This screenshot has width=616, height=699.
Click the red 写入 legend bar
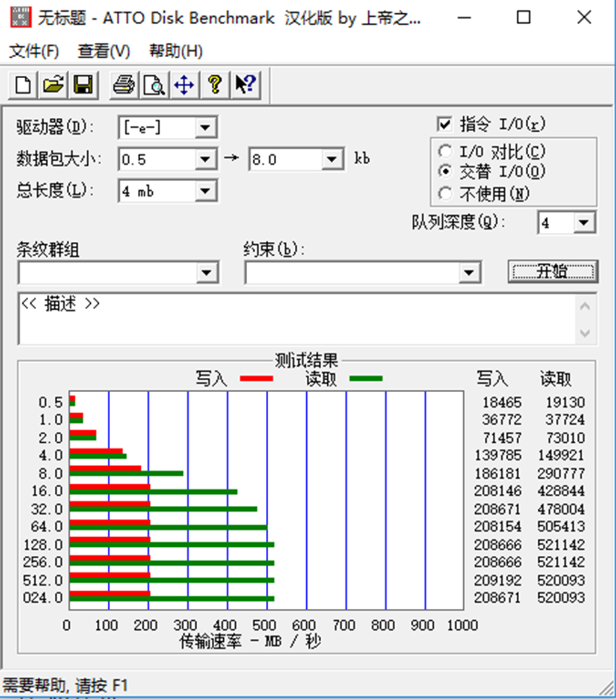pos(256,379)
